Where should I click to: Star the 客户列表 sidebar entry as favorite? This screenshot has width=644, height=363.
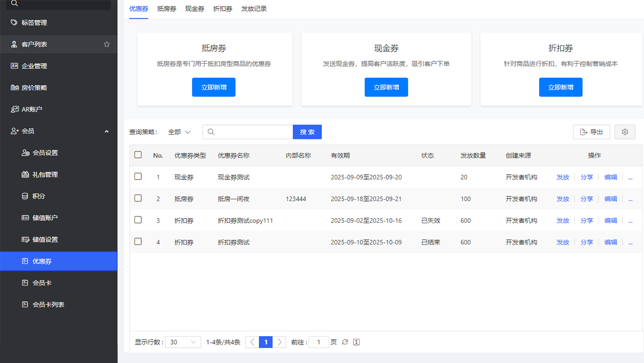[107, 44]
